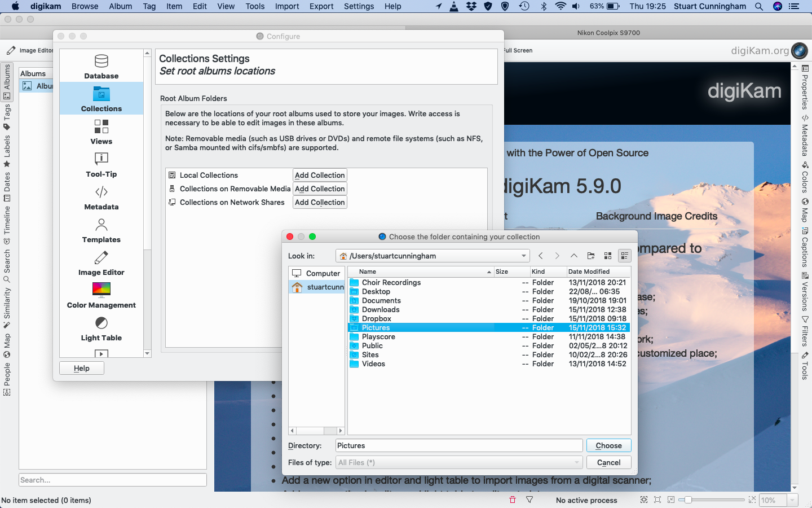
Task: Switch file dialog to icon view
Action: (607, 256)
